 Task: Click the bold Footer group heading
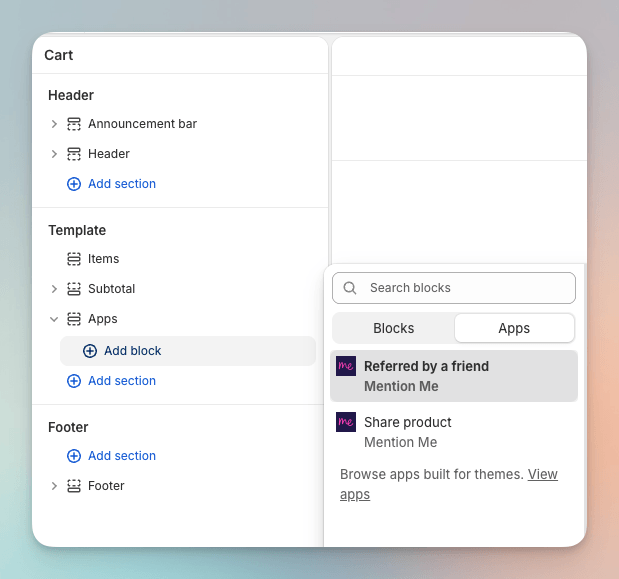click(68, 427)
